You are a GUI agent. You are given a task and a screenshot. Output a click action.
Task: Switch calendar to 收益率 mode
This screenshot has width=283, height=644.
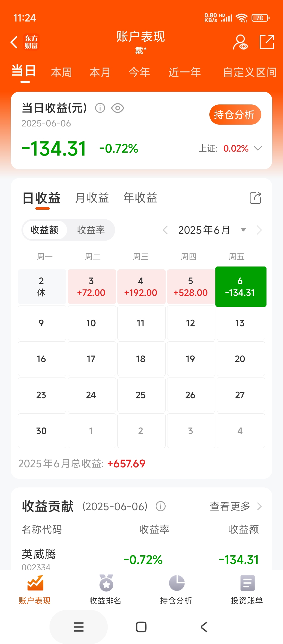tap(91, 230)
